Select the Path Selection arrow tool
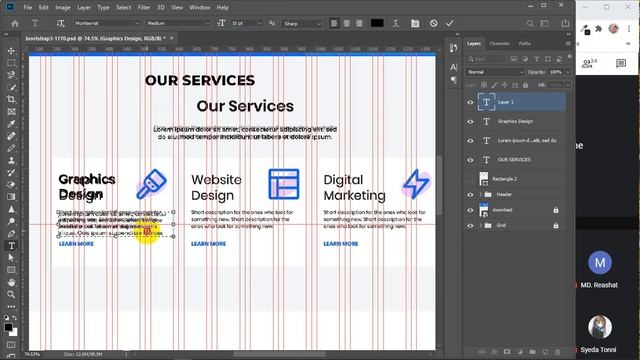This screenshot has height=360, width=640. 11,258
